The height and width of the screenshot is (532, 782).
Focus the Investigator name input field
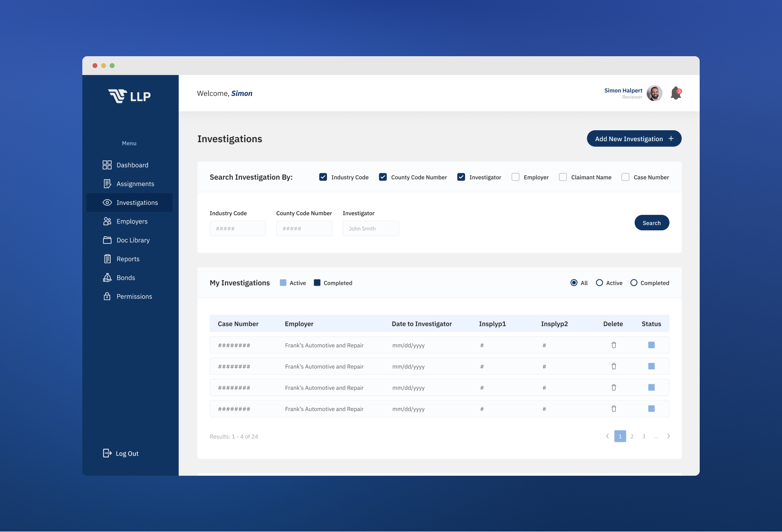[370, 229]
